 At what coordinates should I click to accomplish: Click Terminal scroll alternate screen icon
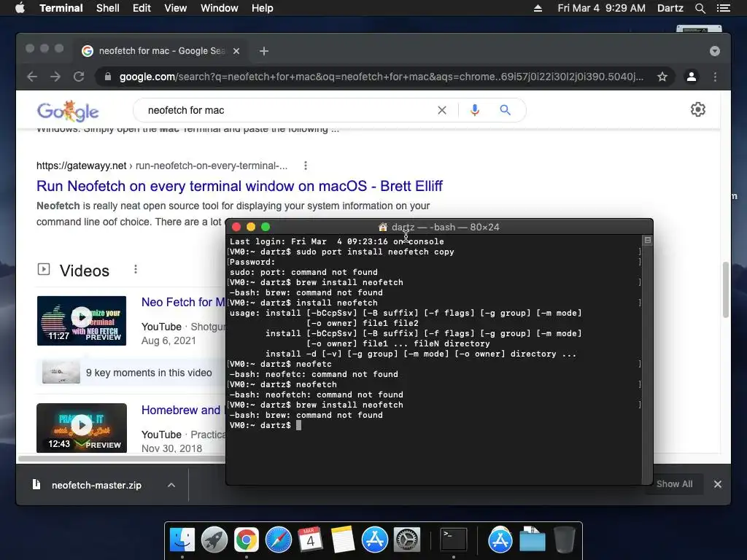648,240
